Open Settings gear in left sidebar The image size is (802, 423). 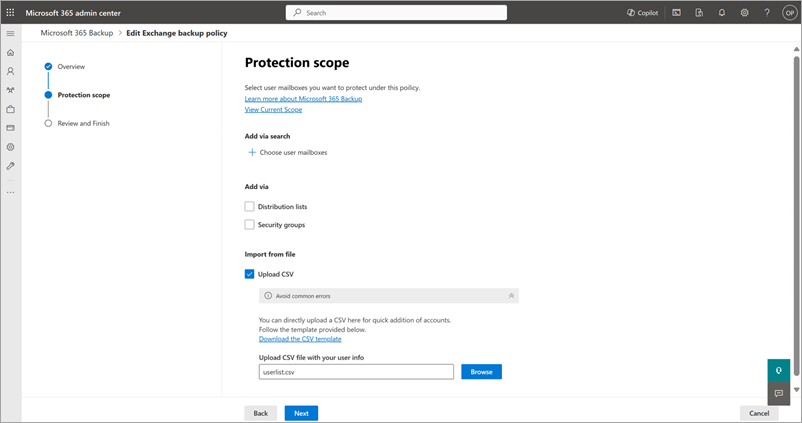coord(10,147)
